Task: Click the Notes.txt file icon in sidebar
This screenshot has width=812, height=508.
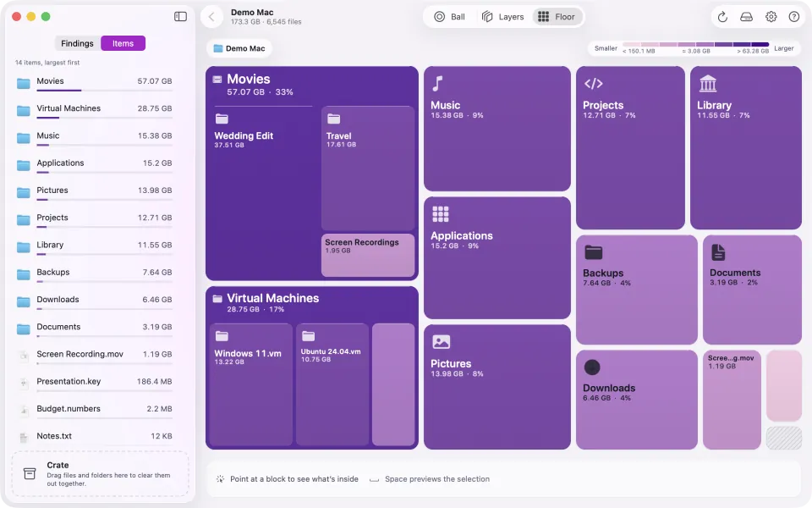Action: [x=24, y=438]
